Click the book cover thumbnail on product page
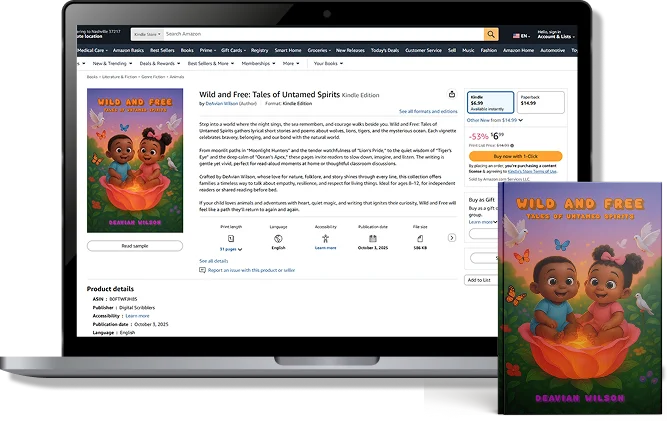Viewport: 668px width, 421px height. pyautogui.click(x=135, y=161)
